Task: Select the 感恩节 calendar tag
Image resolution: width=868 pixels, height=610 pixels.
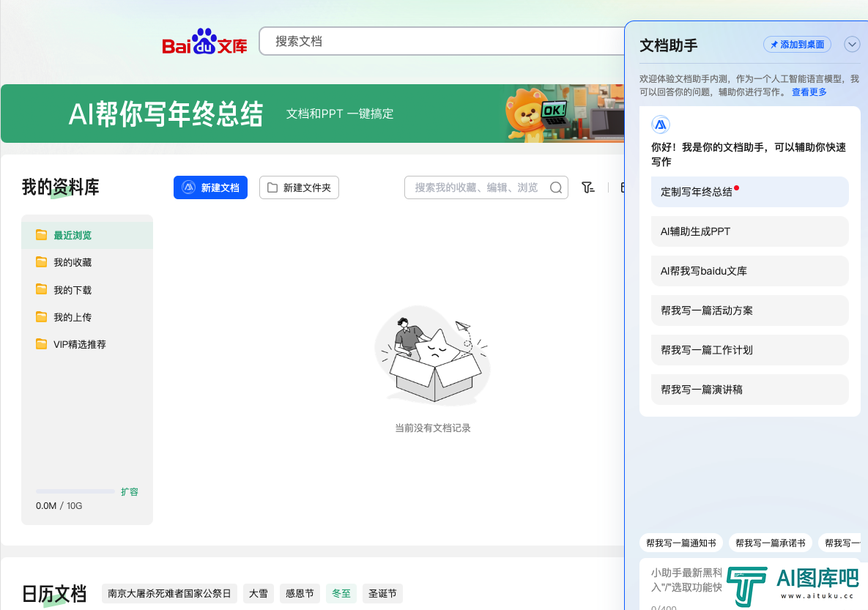Action: click(300, 593)
